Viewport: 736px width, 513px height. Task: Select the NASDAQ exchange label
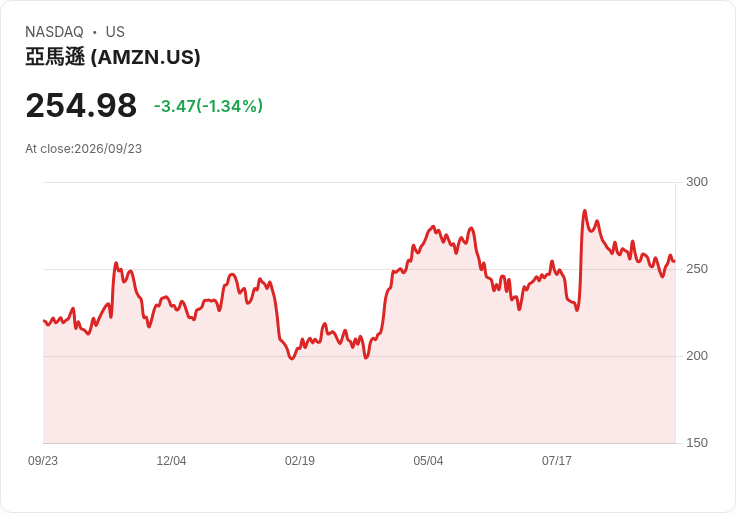[x=54, y=32]
